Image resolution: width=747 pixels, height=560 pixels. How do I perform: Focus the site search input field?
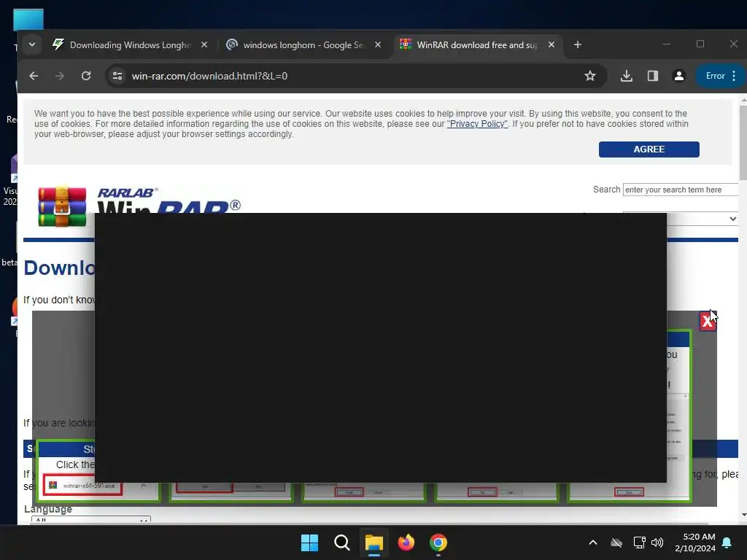681,190
